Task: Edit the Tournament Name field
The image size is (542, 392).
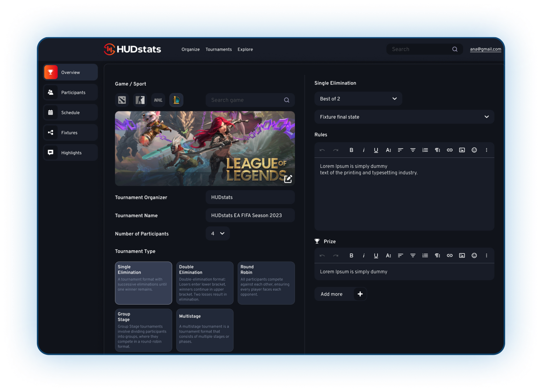Action: (x=250, y=215)
